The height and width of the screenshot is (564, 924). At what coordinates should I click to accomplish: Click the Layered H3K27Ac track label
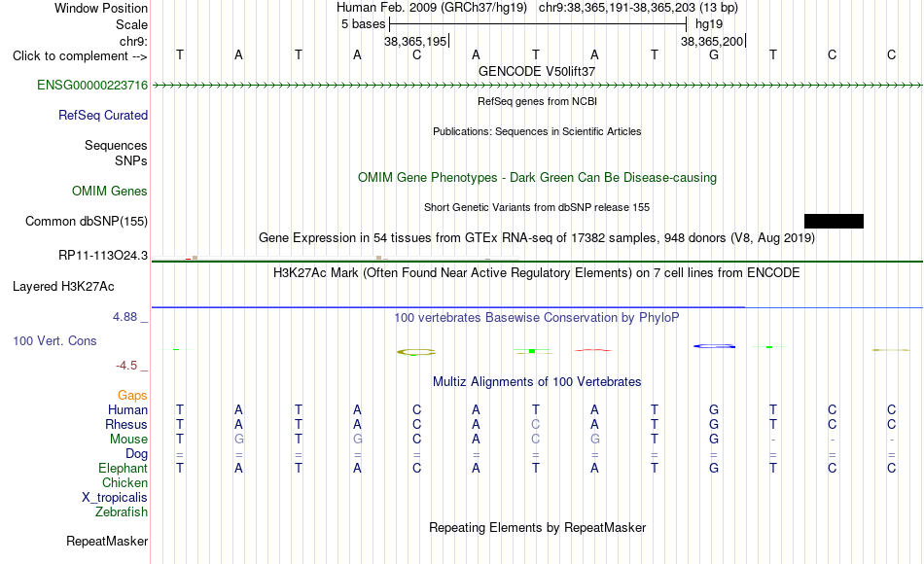63,287
